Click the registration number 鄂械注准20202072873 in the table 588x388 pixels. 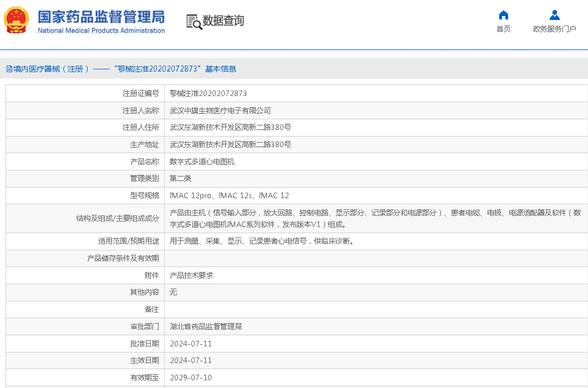pyautogui.click(x=208, y=93)
